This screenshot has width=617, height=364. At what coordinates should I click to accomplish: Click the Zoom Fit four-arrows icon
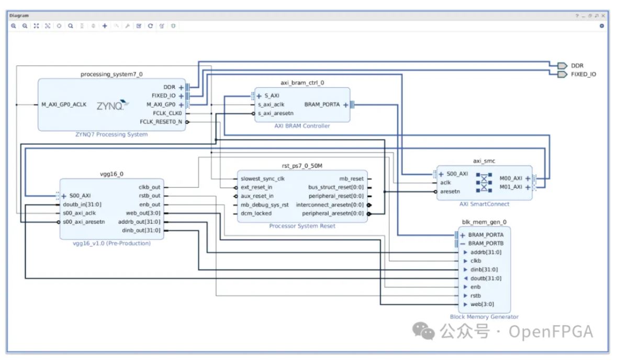(36, 26)
